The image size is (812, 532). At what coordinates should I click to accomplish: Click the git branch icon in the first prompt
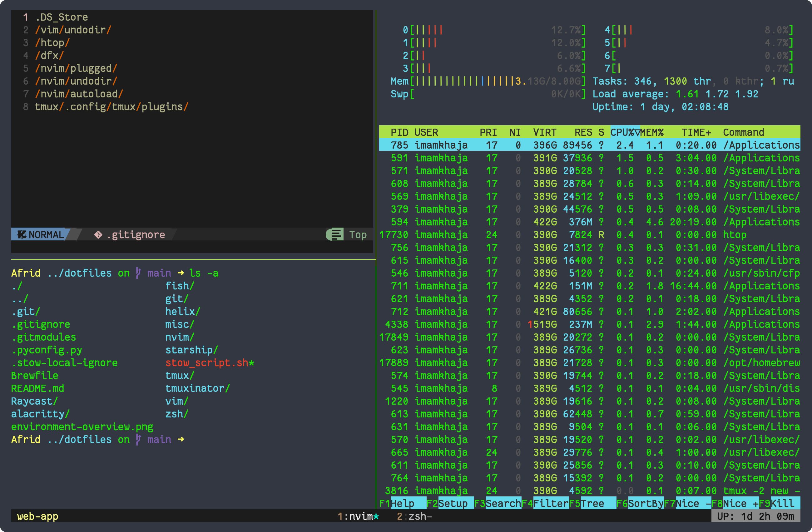coord(138,273)
